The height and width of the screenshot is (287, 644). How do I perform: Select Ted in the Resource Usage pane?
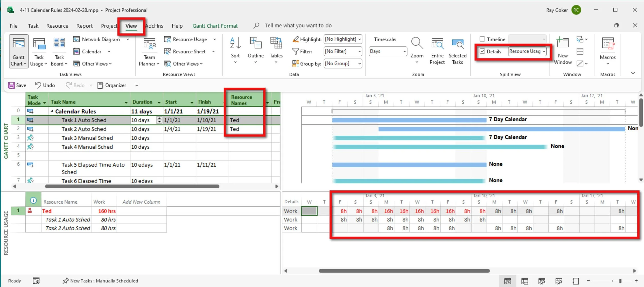(47, 211)
